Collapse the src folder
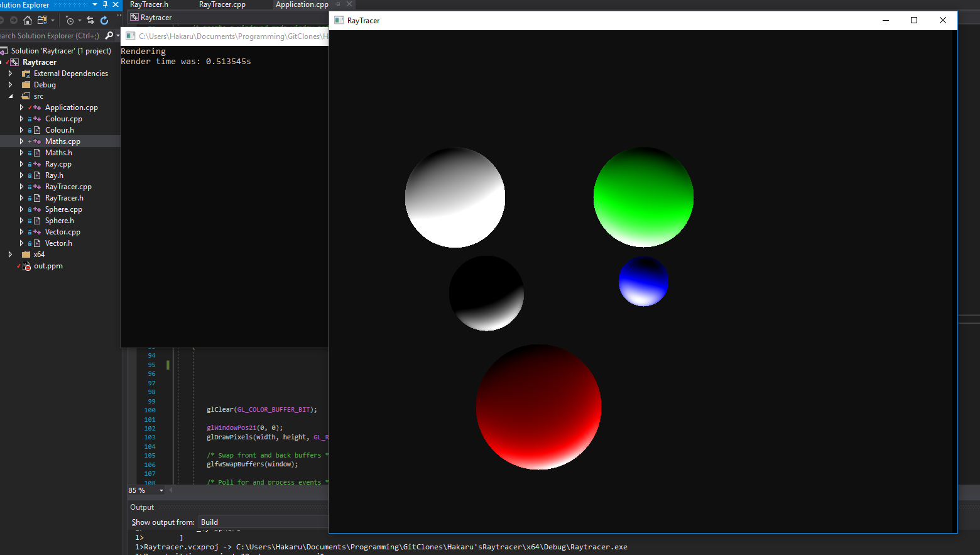 [11, 96]
